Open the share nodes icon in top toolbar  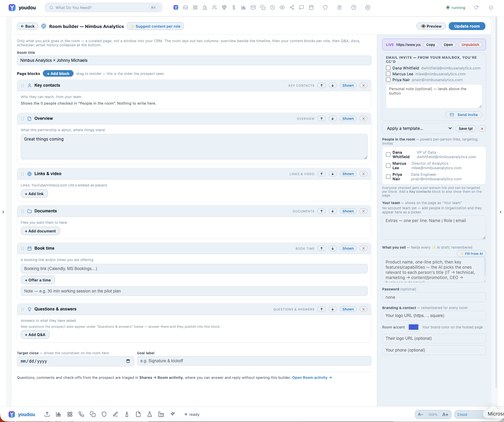click(x=292, y=8)
